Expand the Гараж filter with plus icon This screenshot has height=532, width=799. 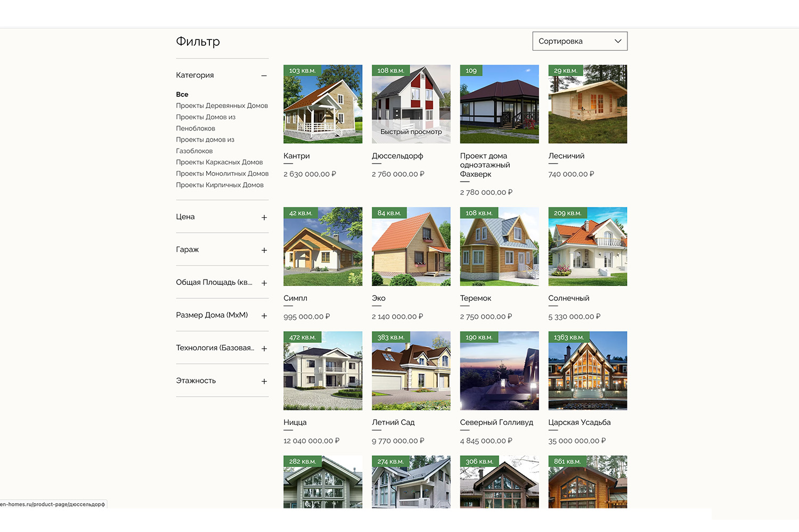point(264,250)
